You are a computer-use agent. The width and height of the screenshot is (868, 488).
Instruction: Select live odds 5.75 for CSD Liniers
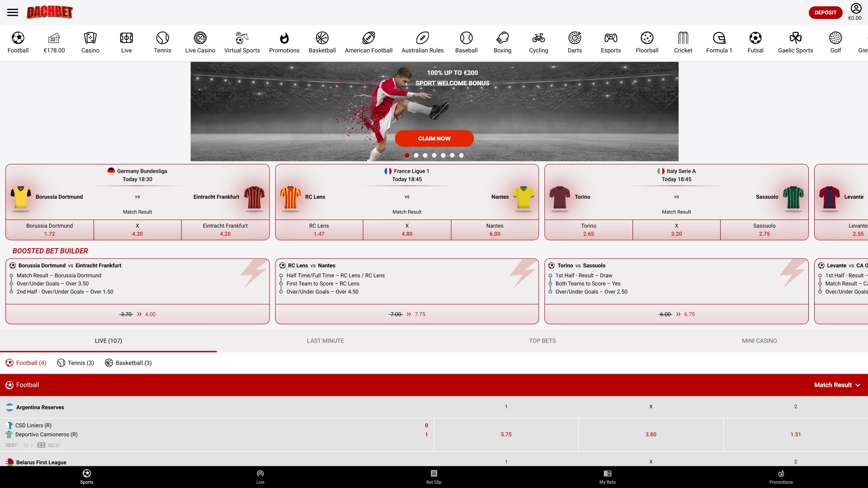tap(506, 434)
